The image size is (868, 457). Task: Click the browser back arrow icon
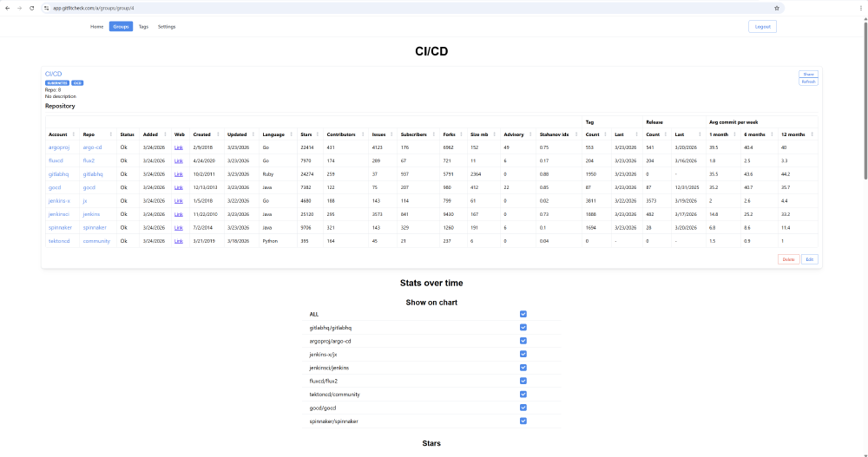click(x=7, y=9)
